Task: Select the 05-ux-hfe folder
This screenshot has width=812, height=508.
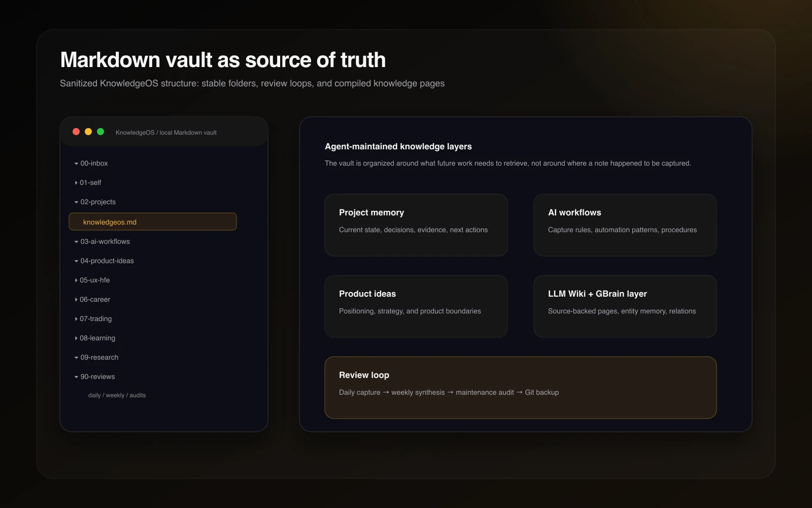Action: point(94,280)
